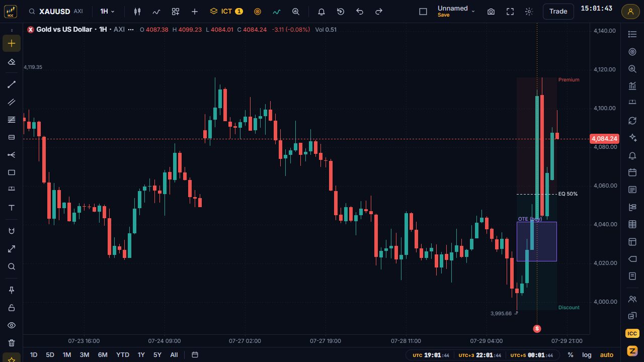The width and height of the screenshot is (644, 362).
Task: Toggle percent scale on the price axis
Action: tap(571, 355)
